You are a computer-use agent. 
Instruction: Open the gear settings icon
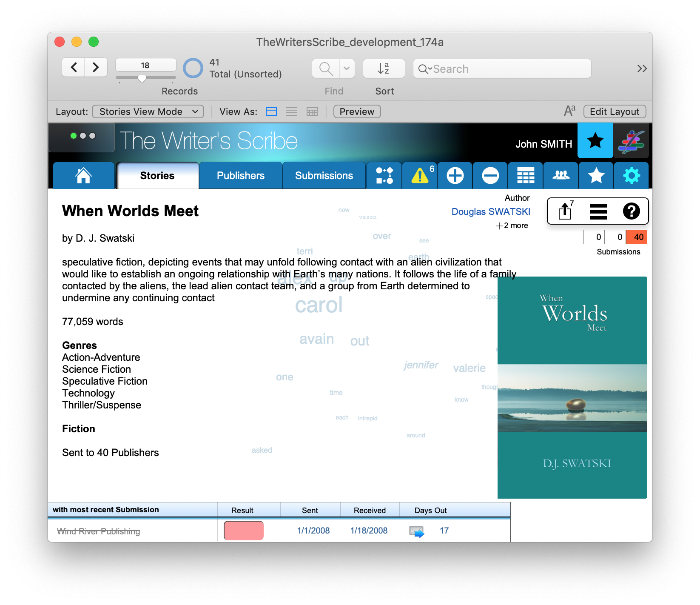pos(632,175)
